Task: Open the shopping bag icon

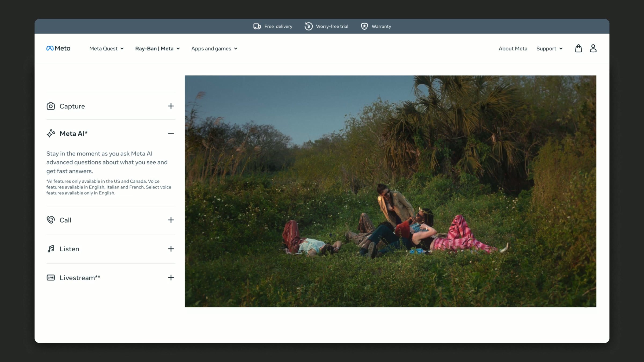Action: coord(578,48)
